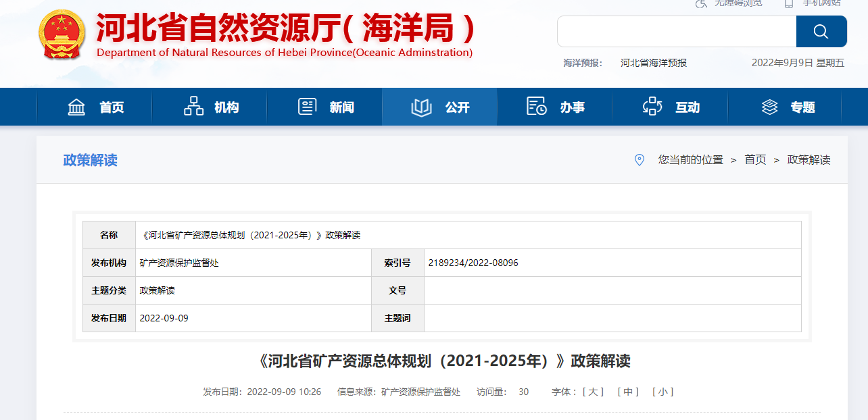The height and width of the screenshot is (420, 868).
Task: Open the 机构 navigation menu
Action: 210,107
